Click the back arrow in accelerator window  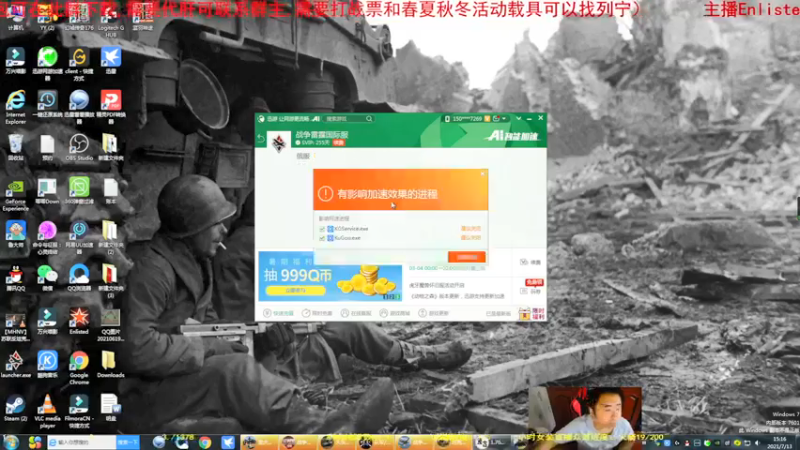point(261,138)
